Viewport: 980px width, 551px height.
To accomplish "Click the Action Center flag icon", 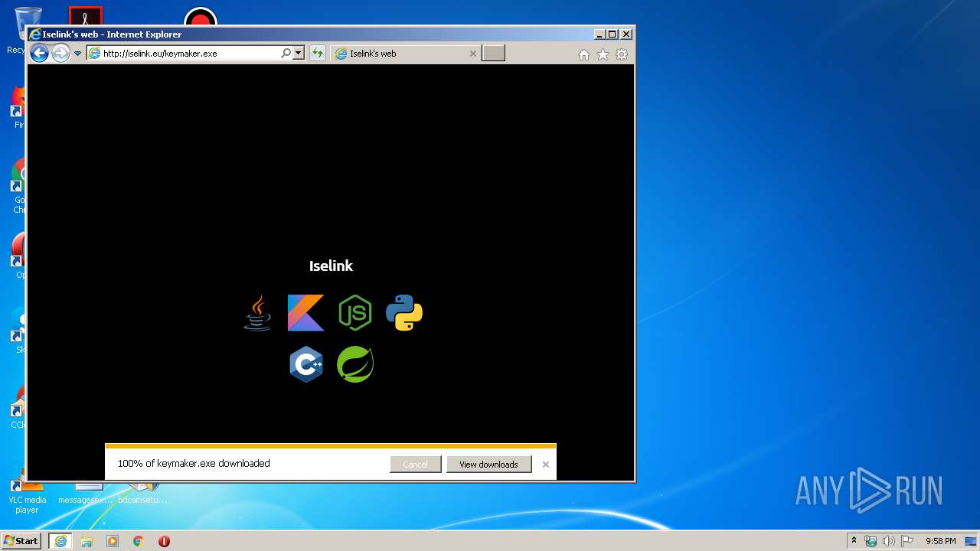I will [906, 541].
